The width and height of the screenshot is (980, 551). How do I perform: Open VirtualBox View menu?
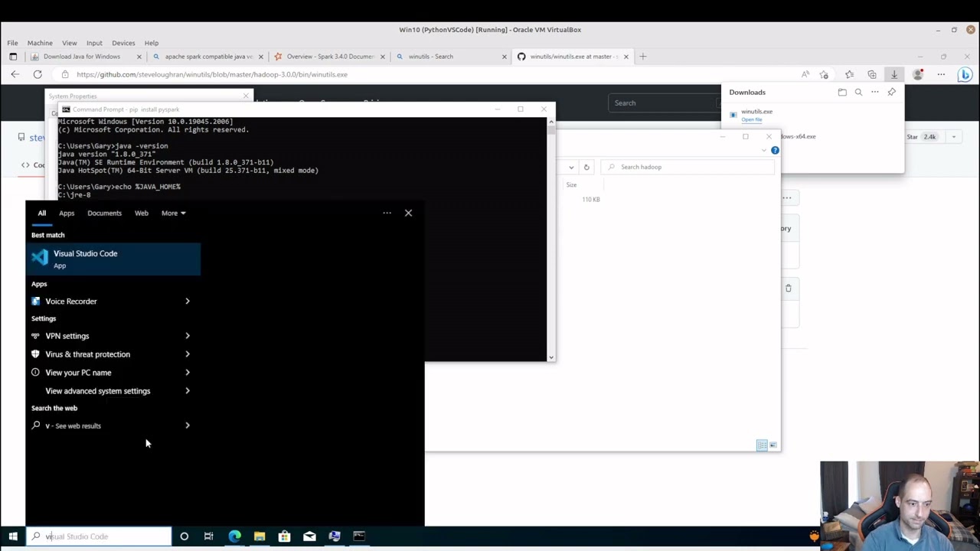point(69,43)
